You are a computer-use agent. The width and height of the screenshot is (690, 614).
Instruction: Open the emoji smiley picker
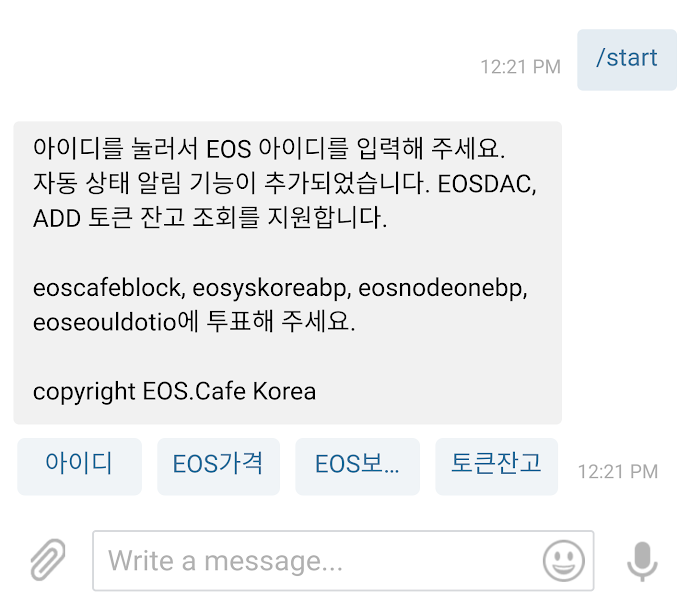tap(564, 561)
